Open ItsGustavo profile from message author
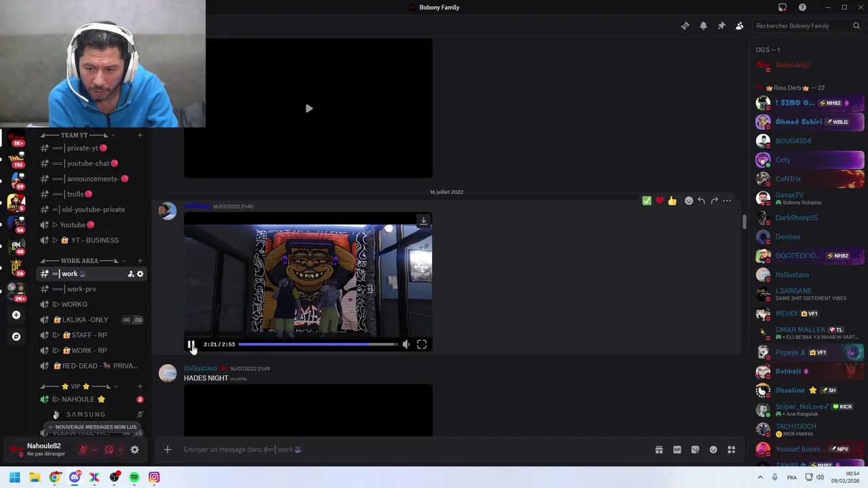This screenshot has height=488, width=868. 201,368
